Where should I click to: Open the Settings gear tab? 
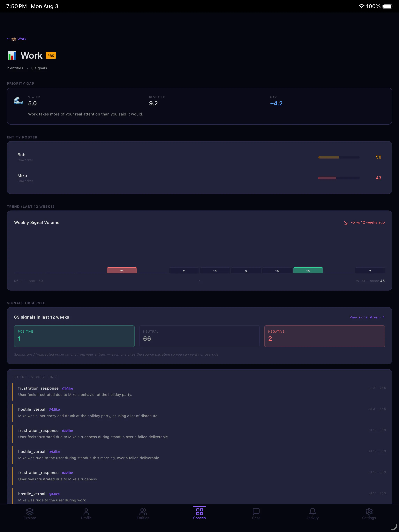369,514
